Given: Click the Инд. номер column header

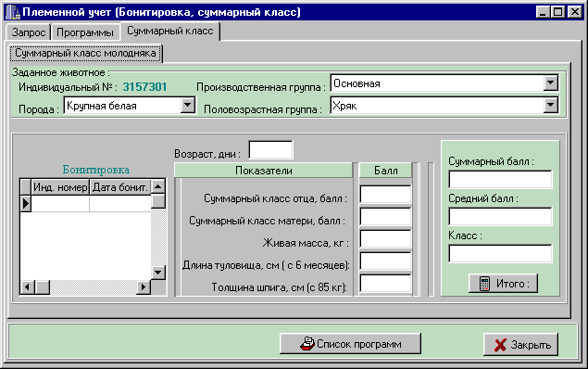Looking at the screenshot, I should 60,187.
